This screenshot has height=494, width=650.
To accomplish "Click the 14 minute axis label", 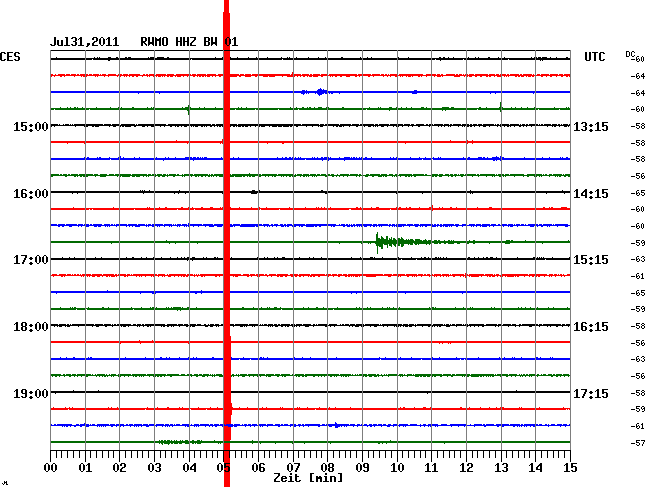I will [x=535, y=468].
